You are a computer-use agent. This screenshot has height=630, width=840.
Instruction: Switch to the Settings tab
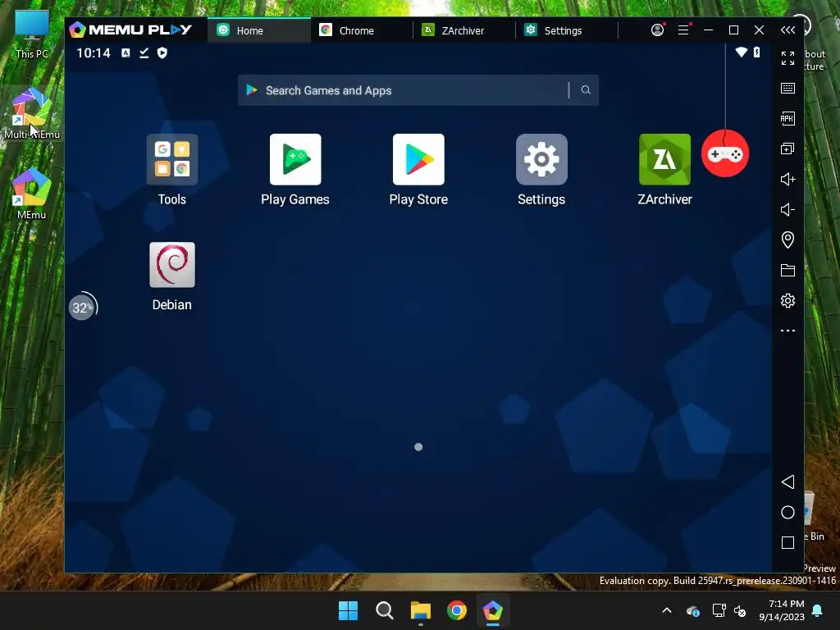click(x=567, y=30)
